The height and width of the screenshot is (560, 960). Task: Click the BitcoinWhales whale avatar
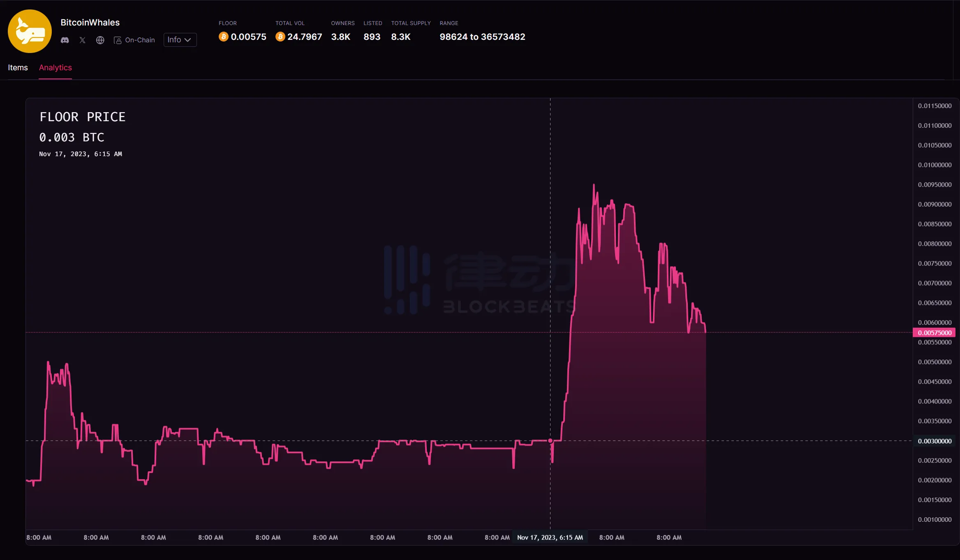pyautogui.click(x=30, y=31)
